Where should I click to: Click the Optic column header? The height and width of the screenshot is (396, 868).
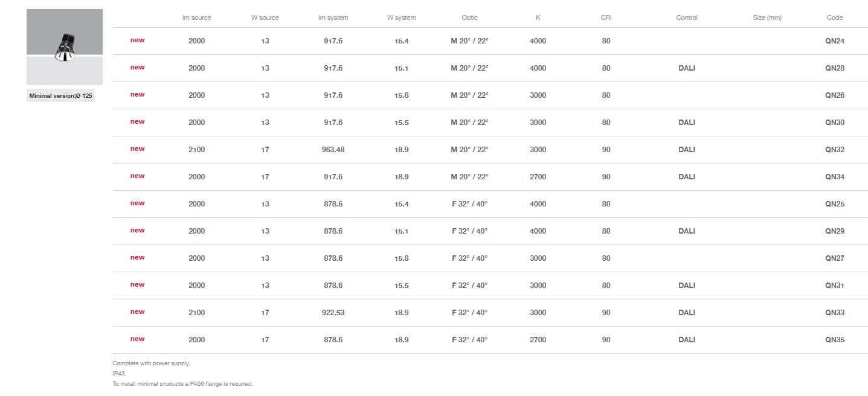[x=469, y=18]
